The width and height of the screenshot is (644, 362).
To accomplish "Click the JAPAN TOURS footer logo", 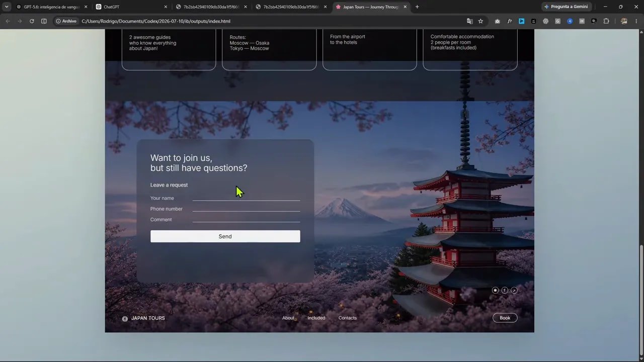I will [143, 318].
